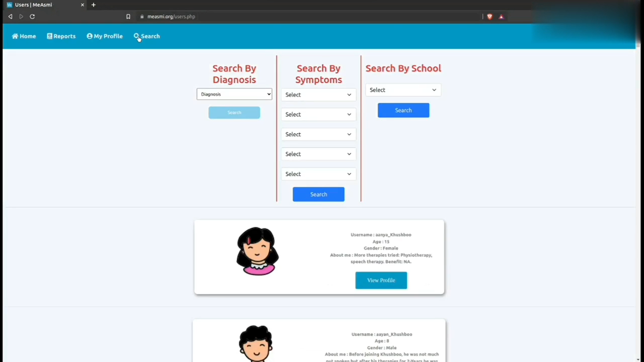
Task: Click the Reports navigation icon
Action: pos(49,36)
